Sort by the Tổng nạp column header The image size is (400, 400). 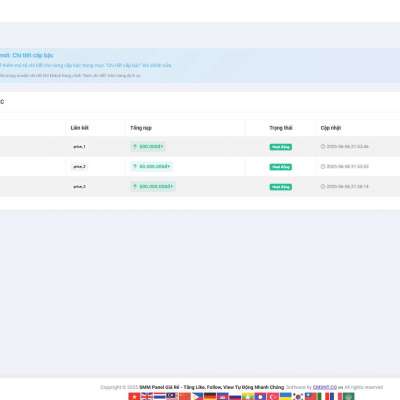point(141,128)
